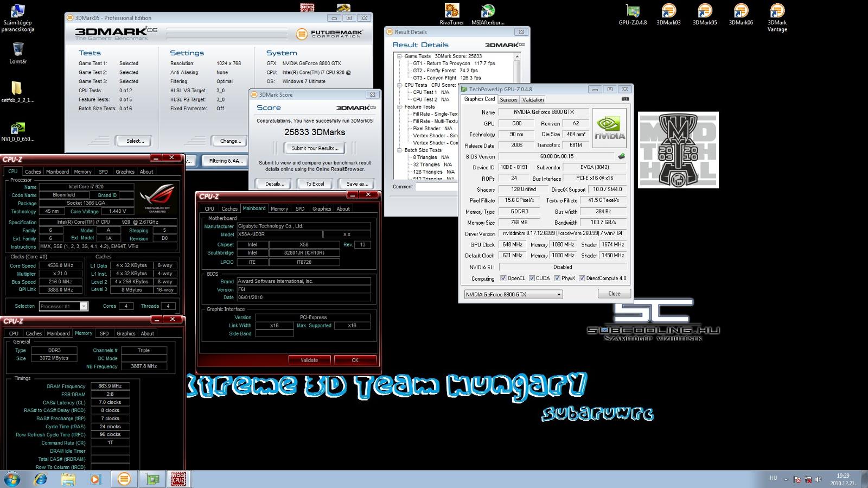
Task: Open the RivaTuner desktop shortcut
Action: tap(451, 14)
